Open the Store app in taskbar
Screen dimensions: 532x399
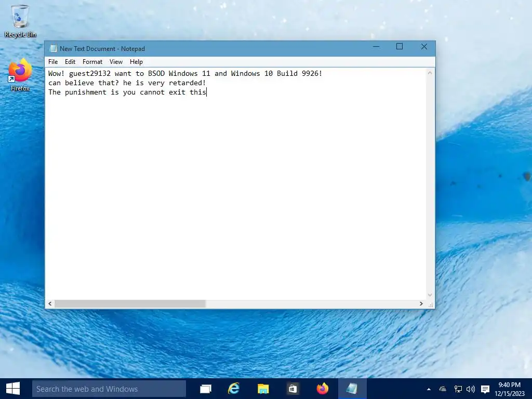292,389
